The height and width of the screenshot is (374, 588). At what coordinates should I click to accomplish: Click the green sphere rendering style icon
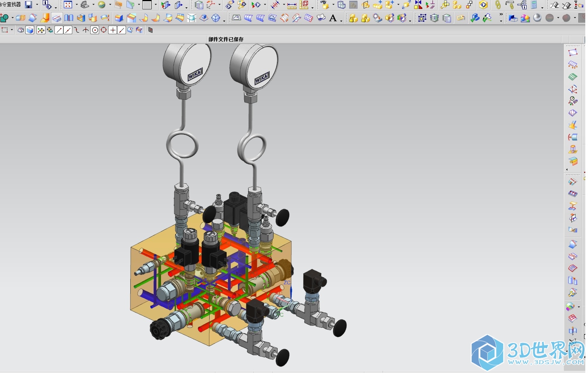(101, 5)
